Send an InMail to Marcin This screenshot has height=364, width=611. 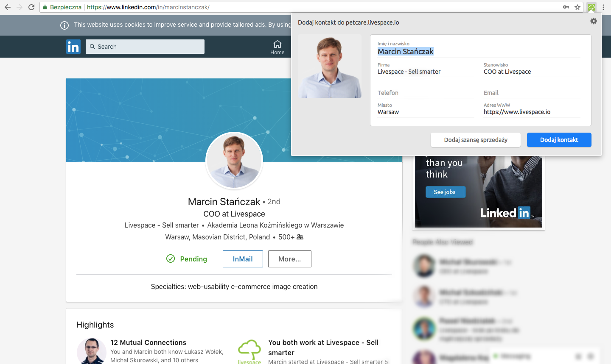(243, 259)
